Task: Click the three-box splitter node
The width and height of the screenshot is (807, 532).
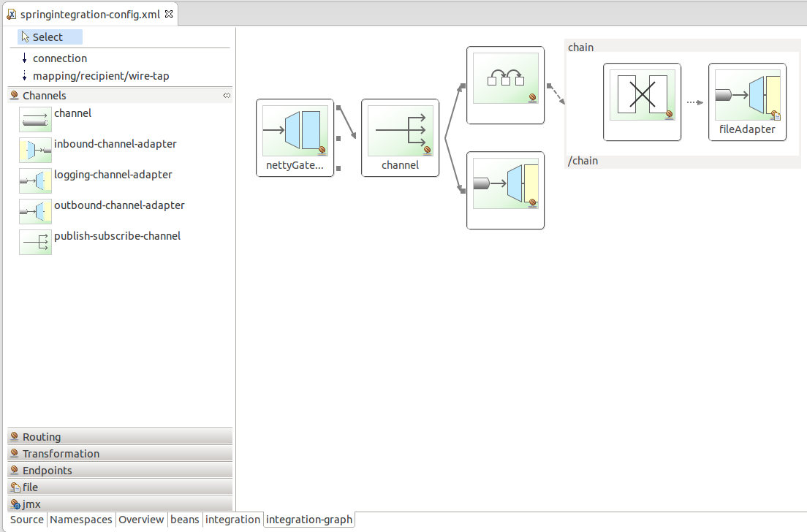Action: coord(505,85)
